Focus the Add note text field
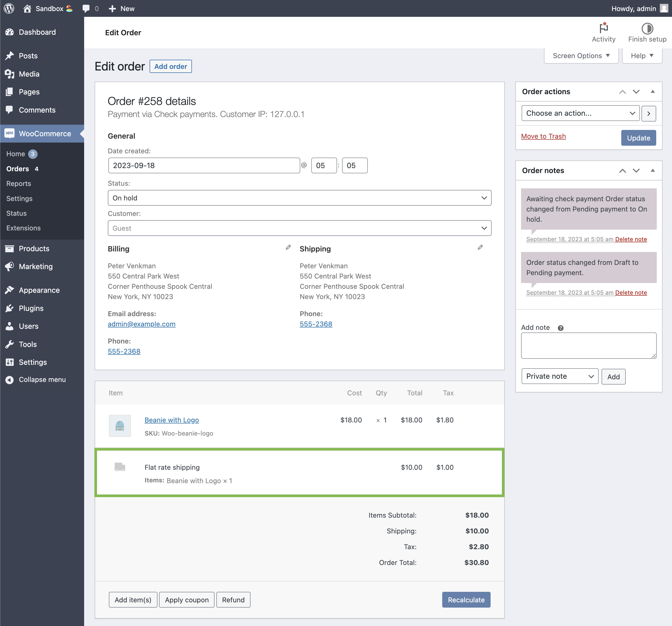The height and width of the screenshot is (626, 672). click(x=588, y=346)
